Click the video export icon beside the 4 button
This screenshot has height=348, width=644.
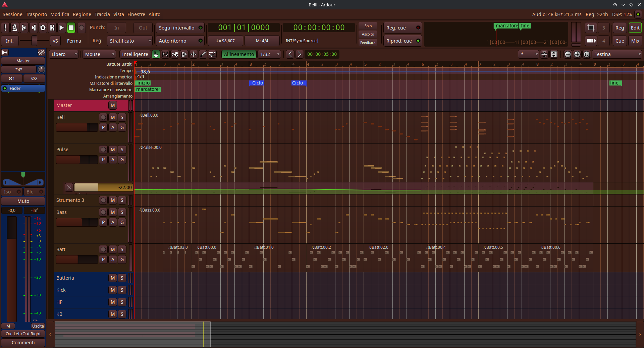[591, 41]
